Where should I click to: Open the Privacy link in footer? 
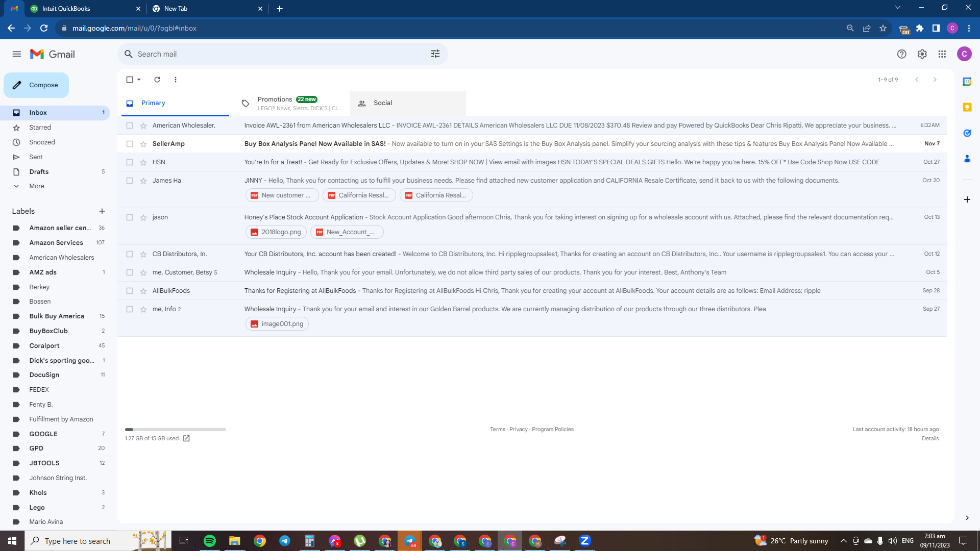tap(519, 430)
